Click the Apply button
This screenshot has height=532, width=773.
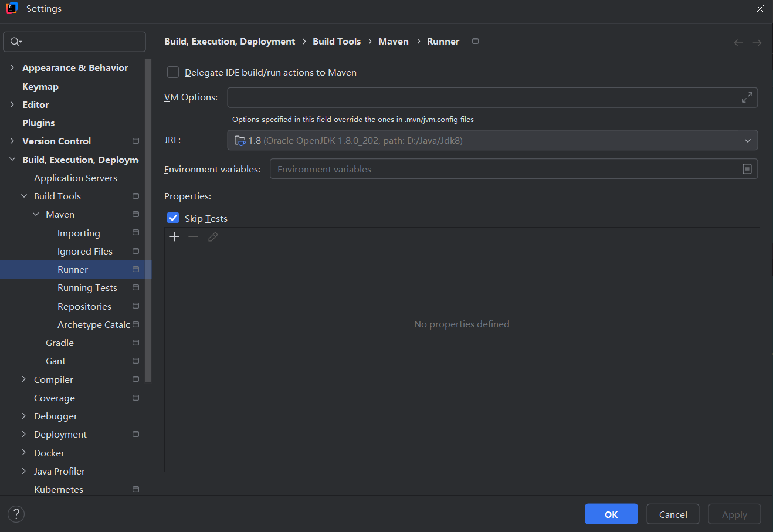pyautogui.click(x=734, y=514)
